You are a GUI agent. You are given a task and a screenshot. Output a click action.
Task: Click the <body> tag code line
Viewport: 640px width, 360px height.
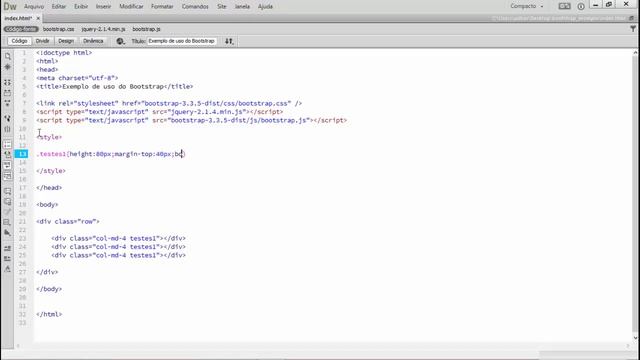click(x=47, y=204)
